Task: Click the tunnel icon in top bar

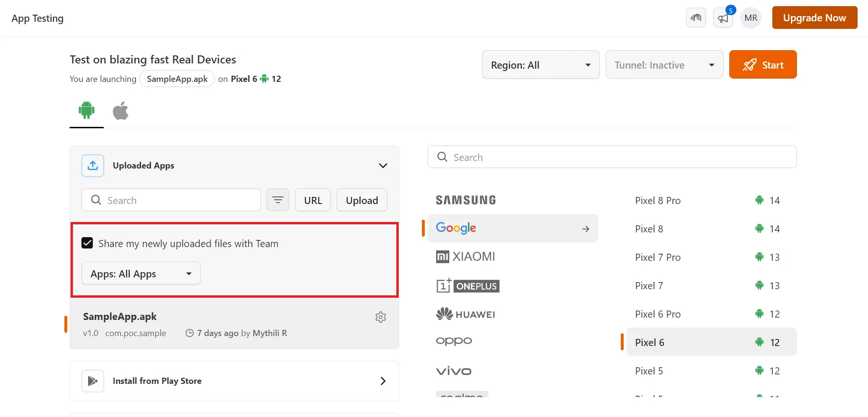Action: pos(696,18)
